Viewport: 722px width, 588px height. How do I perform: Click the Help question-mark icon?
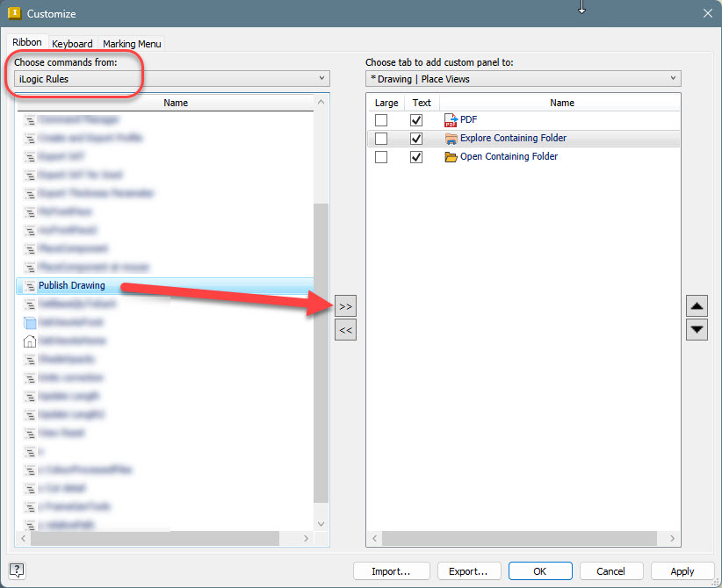[x=16, y=570]
